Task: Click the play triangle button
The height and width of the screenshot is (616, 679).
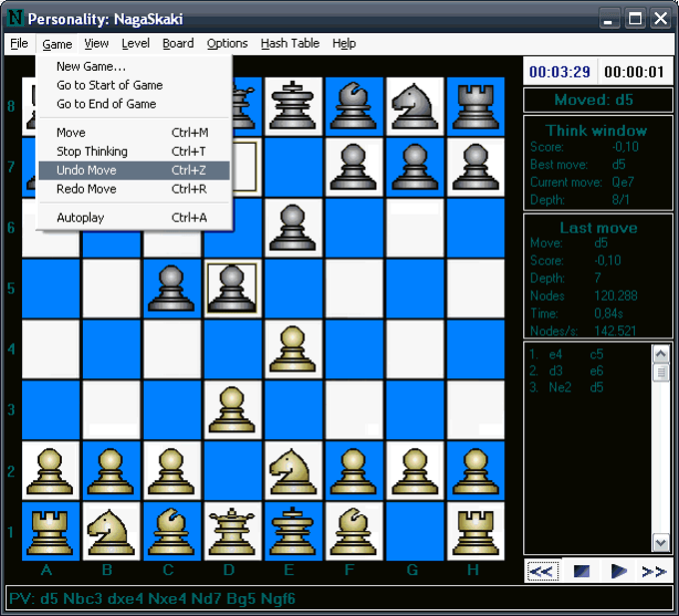Action: (x=618, y=571)
